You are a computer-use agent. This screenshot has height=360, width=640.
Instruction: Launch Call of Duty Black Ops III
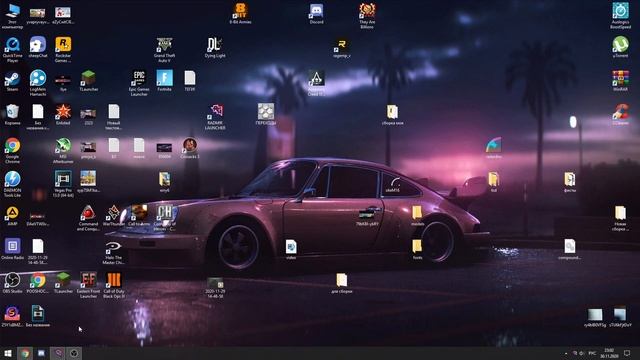pyautogui.click(x=113, y=285)
